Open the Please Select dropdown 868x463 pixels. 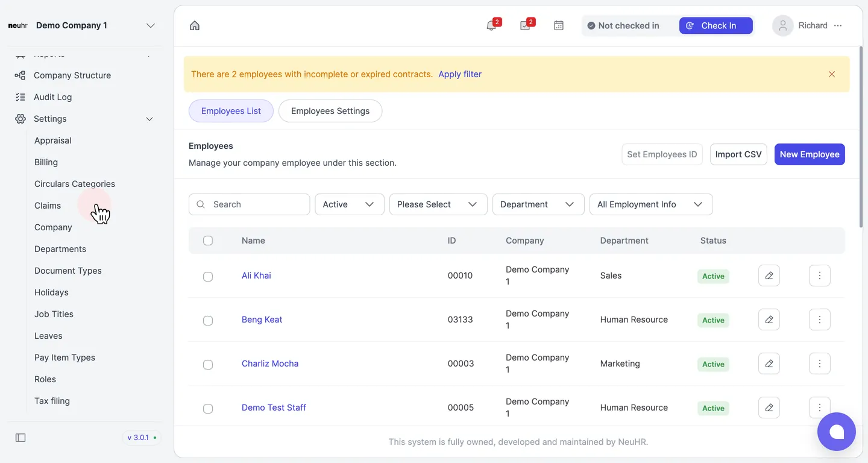click(x=438, y=204)
